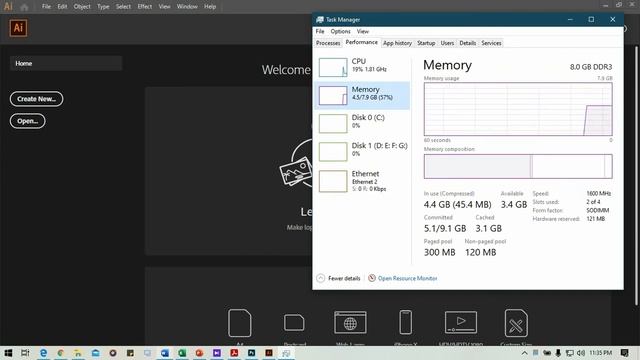Switch to the Details tab
Image resolution: width=640 pixels, height=360 pixels.
click(x=468, y=43)
